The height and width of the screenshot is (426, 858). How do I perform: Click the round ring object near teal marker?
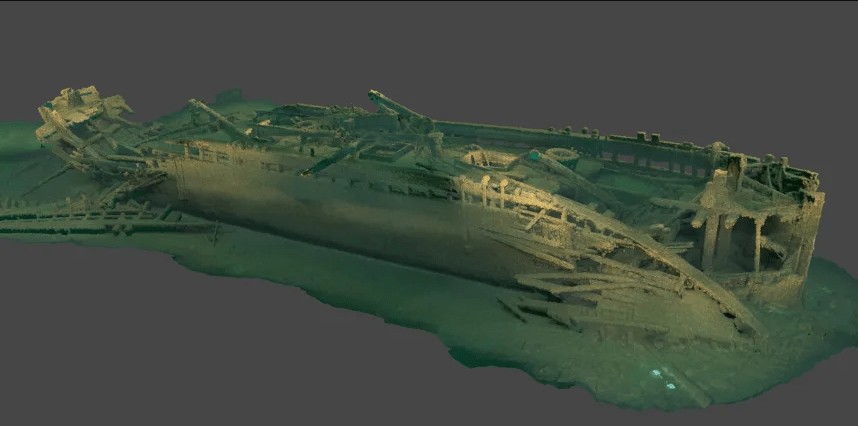tap(562, 155)
